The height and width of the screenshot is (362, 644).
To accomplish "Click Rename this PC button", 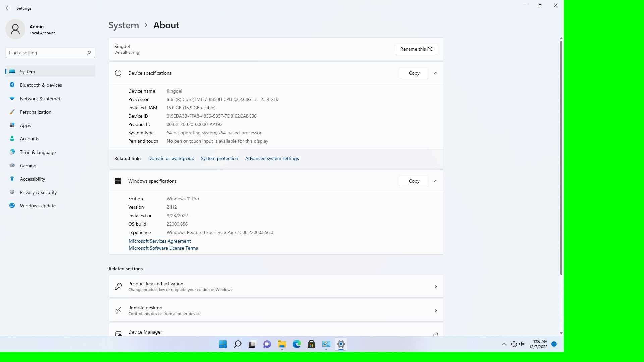I will point(416,49).
